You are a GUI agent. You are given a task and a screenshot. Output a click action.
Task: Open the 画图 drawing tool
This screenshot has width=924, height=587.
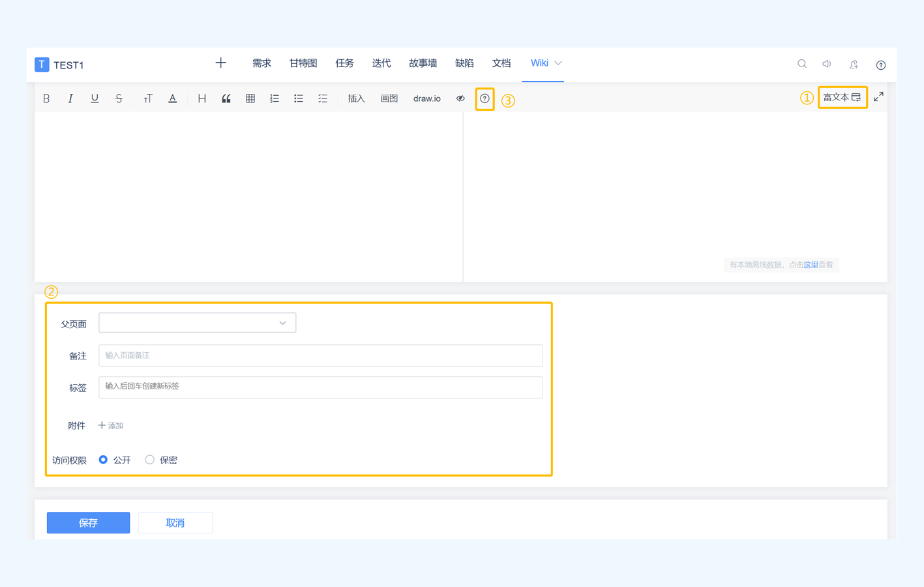[x=389, y=98]
